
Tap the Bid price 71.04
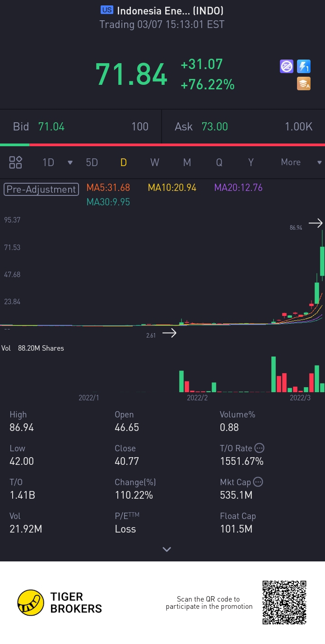pos(51,127)
